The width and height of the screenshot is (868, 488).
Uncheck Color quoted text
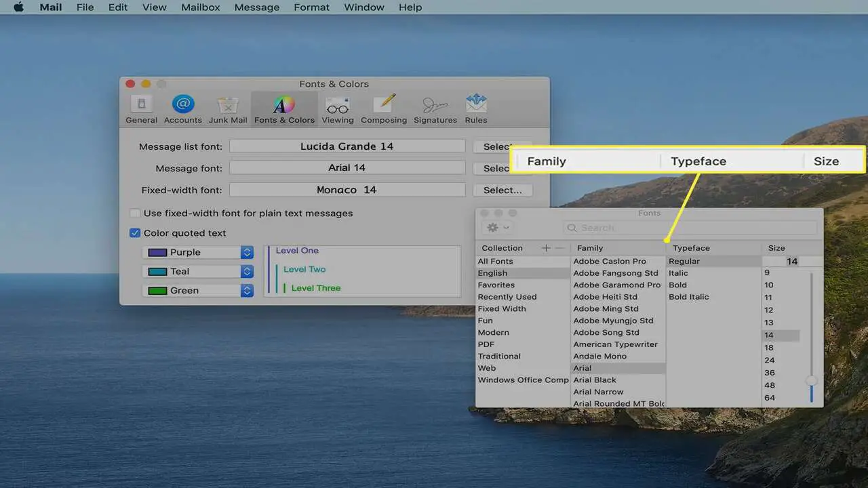135,232
